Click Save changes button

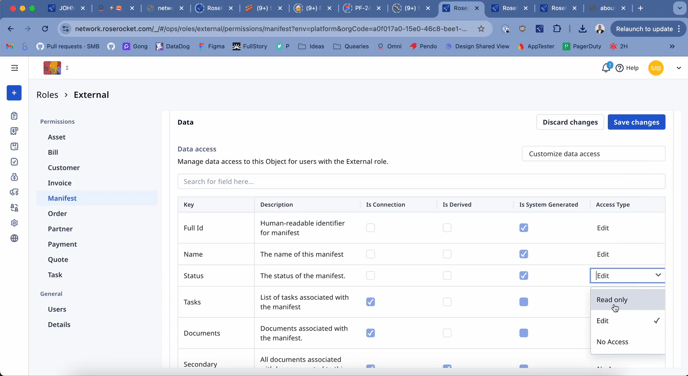point(636,122)
